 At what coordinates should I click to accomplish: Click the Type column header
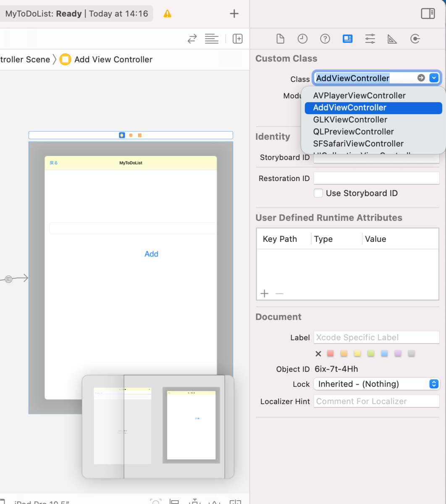(x=323, y=239)
